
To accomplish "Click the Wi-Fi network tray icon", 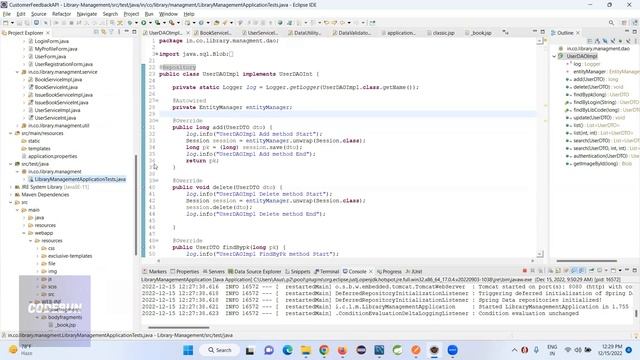I will [568, 350].
